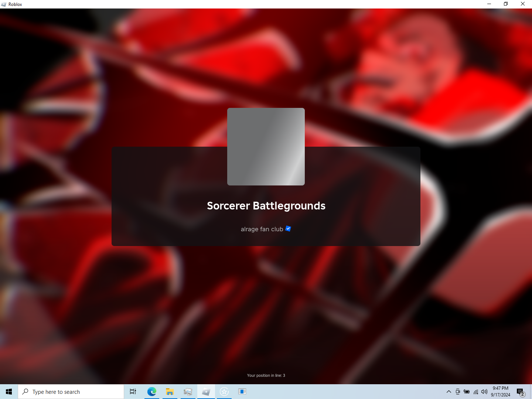Open Task View in the taskbar
This screenshot has width=532, height=399.
133,392
